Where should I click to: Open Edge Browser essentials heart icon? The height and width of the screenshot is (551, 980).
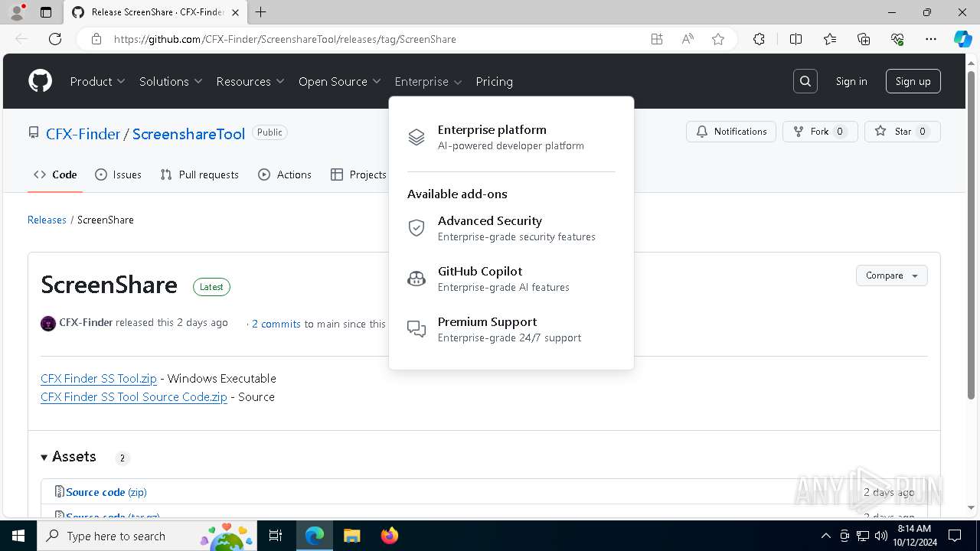(897, 39)
